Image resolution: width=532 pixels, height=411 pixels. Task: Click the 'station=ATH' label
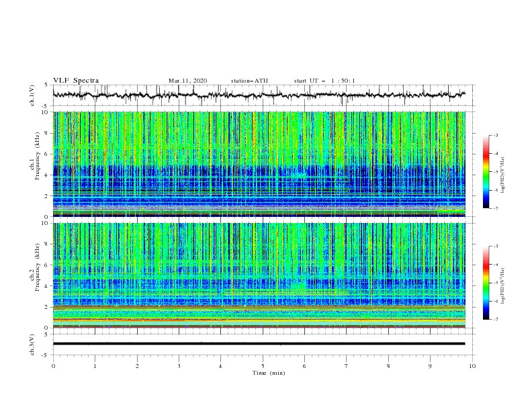click(x=249, y=81)
